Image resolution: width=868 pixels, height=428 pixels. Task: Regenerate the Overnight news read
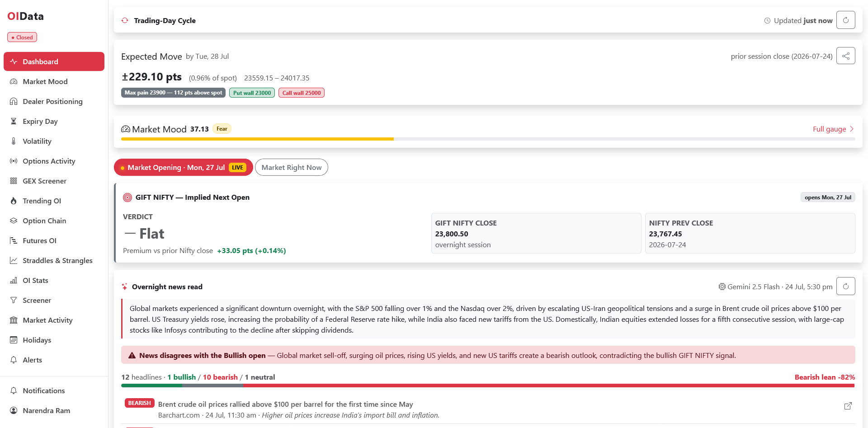click(x=845, y=286)
